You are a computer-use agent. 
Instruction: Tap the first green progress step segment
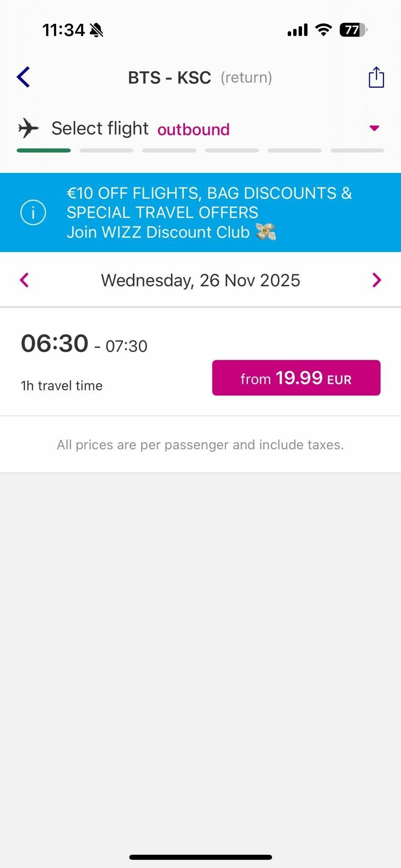pyautogui.click(x=44, y=150)
